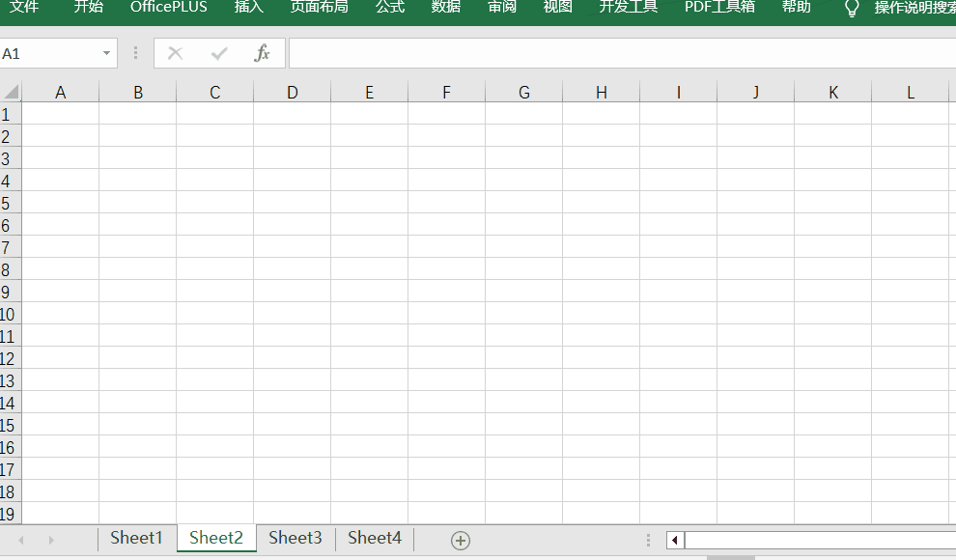The height and width of the screenshot is (560, 956).
Task: Select column E header
Action: point(370,92)
